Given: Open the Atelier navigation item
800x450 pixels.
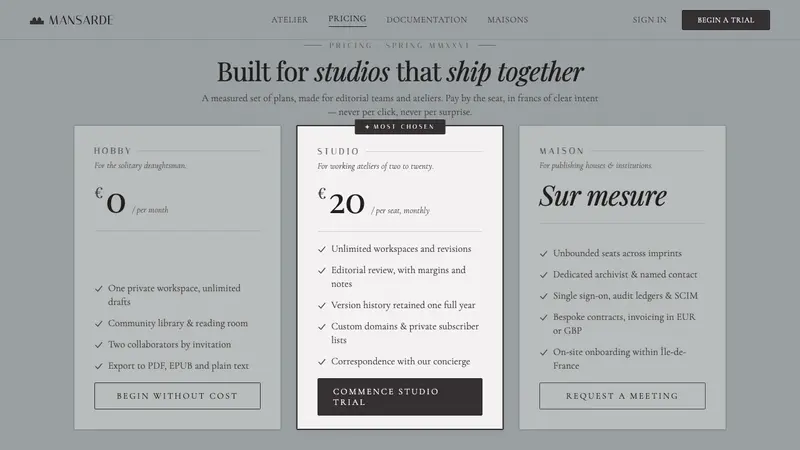Looking at the screenshot, I should [289, 20].
